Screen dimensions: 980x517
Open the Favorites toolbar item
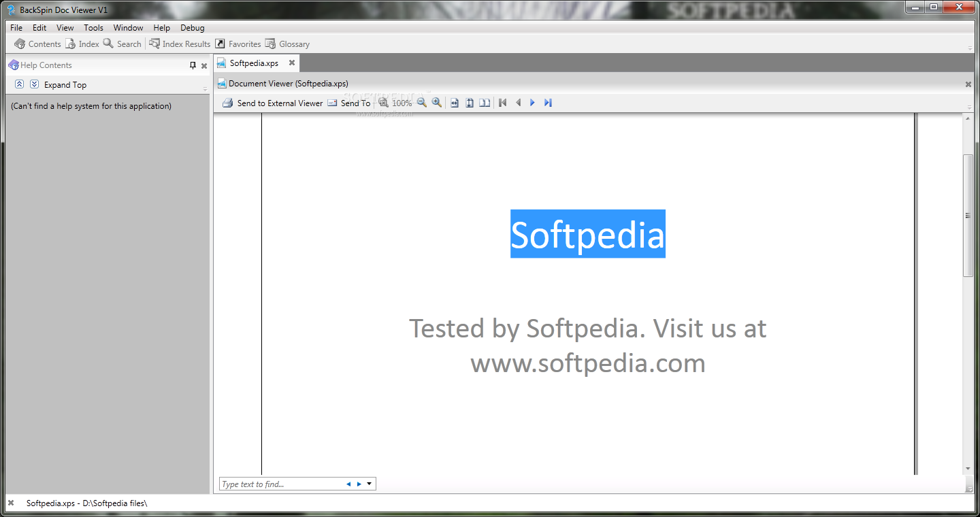238,44
